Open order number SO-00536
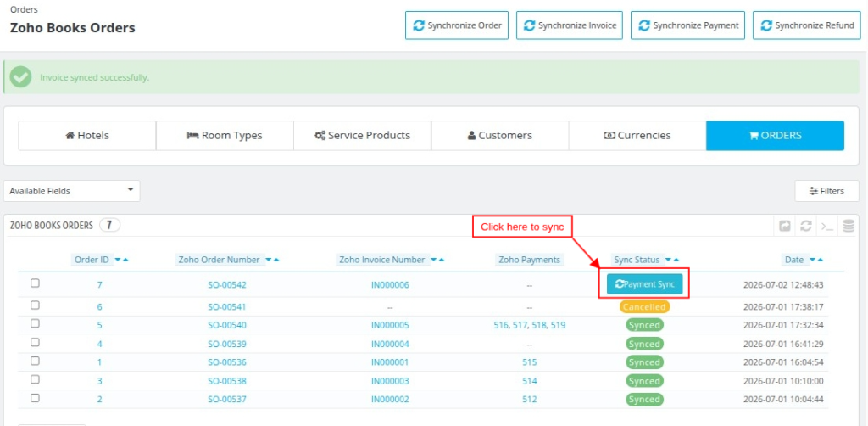The width and height of the screenshot is (868, 426). (x=227, y=362)
